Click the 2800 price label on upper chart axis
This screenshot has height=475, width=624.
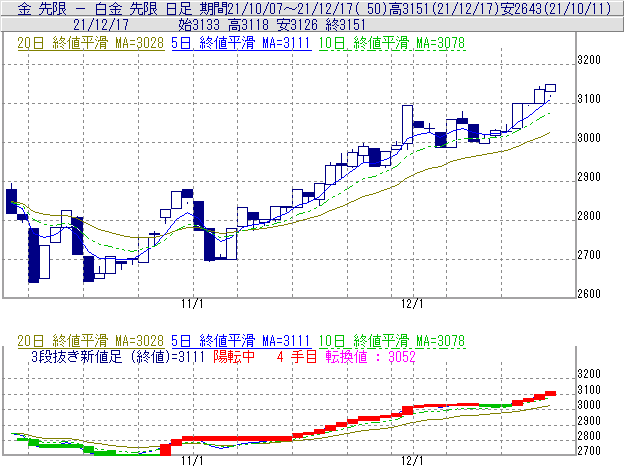point(589,216)
